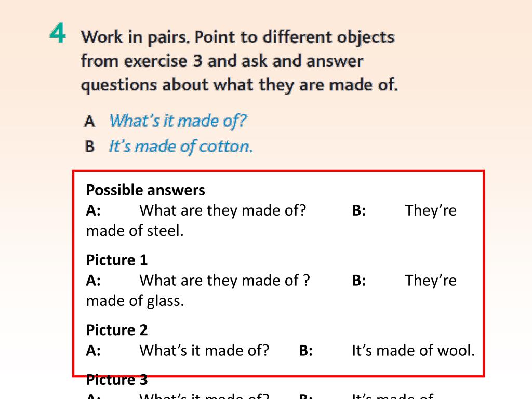The image size is (532, 399).
Task: Click the 'What are they made of ?' question under Picture 1
Action: 224,281
